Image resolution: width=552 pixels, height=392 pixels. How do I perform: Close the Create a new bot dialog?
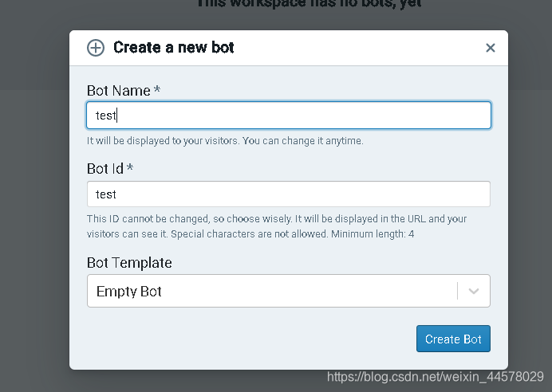coord(491,48)
